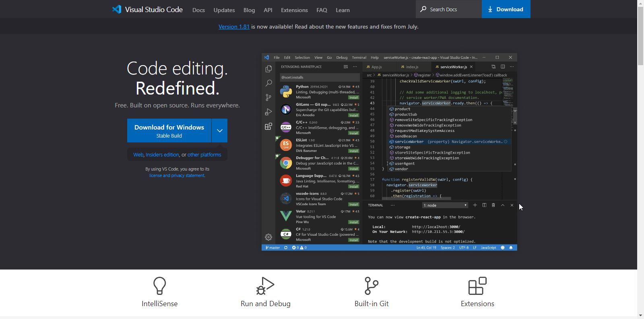The height and width of the screenshot is (319, 644).
Task: Open the Docs navigation item
Action: pyautogui.click(x=198, y=10)
